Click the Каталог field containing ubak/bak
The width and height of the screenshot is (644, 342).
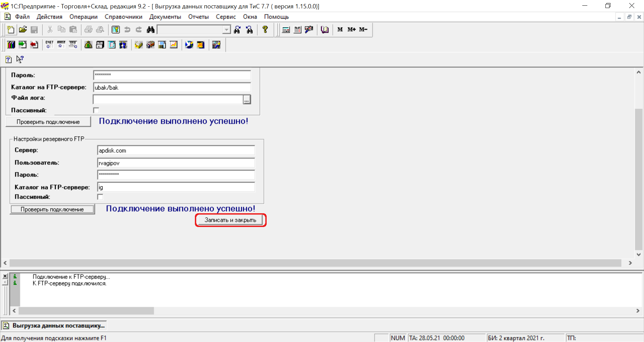172,88
